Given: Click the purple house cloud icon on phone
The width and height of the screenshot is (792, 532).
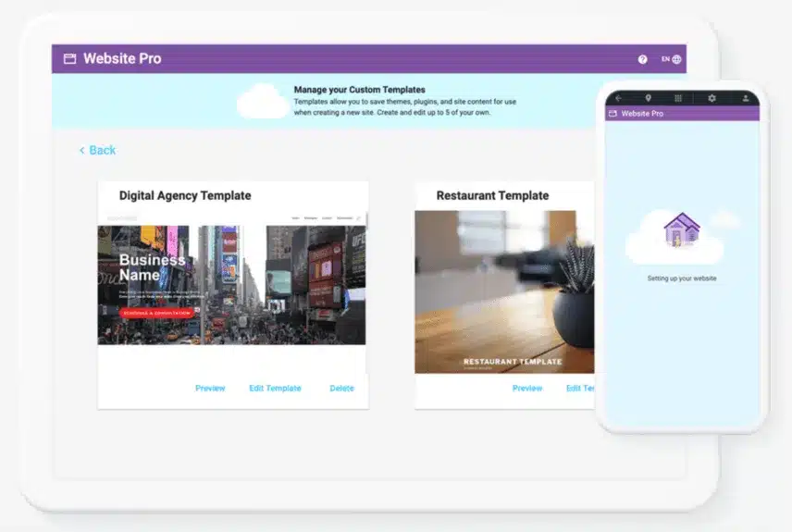Looking at the screenshot, I should 681,231.
